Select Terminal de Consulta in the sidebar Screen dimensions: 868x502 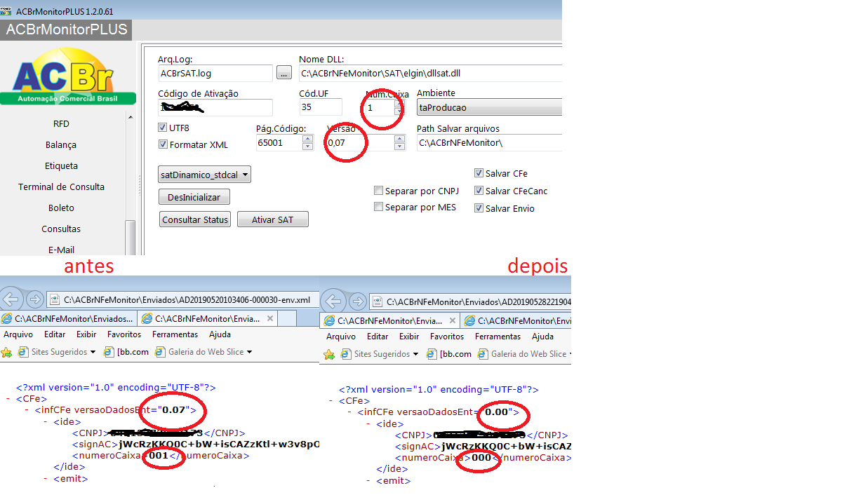point(62,187)
